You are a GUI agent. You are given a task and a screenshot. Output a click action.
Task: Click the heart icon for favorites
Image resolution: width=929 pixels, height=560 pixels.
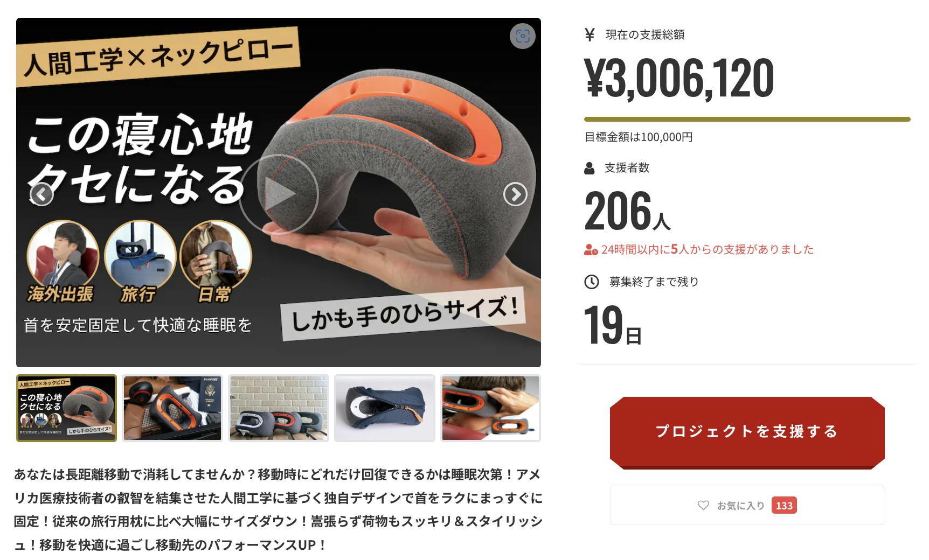pyautogui.click(x=703, y=505)
